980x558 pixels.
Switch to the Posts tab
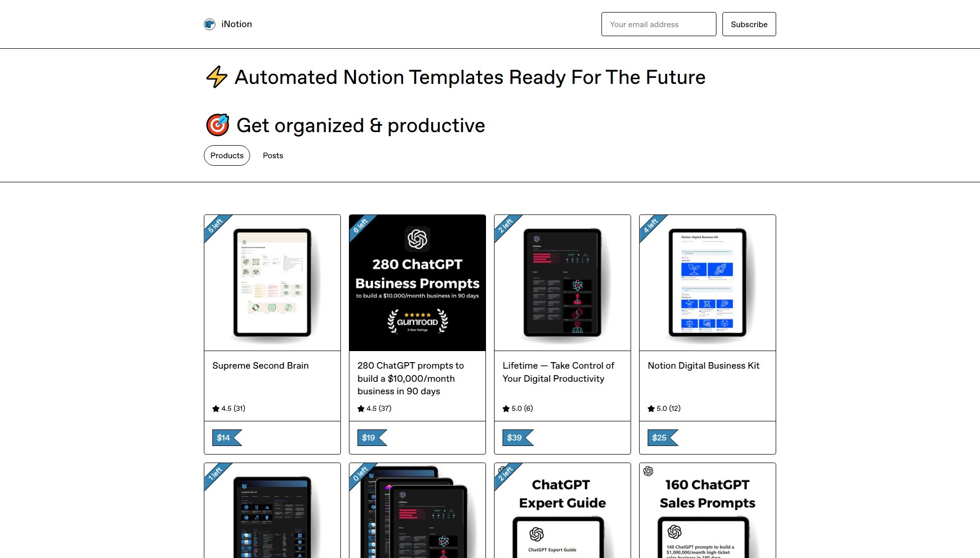(273, 156)
